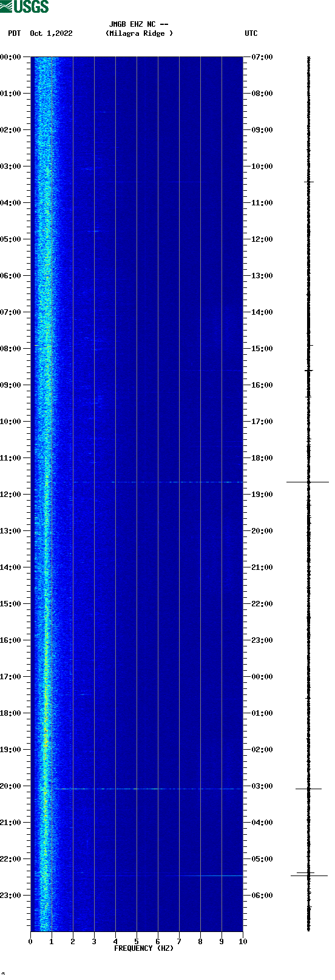Click the USGS logo
The height and width of the screenshot is (980, 335).
(x=24, y=7)
